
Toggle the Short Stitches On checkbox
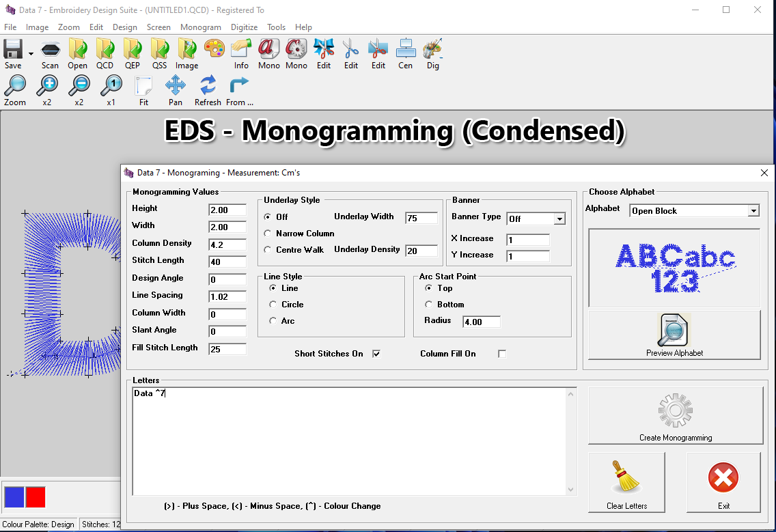coord(376,354)
